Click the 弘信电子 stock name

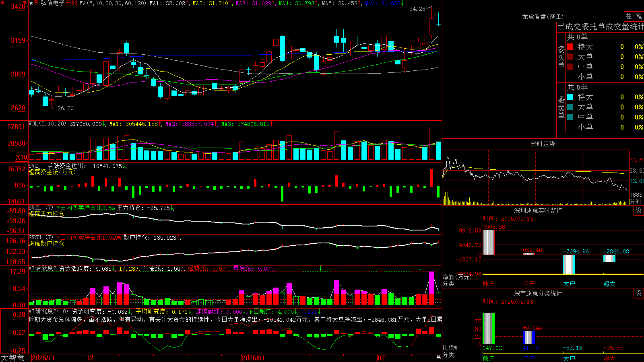[x=52, y=3]
